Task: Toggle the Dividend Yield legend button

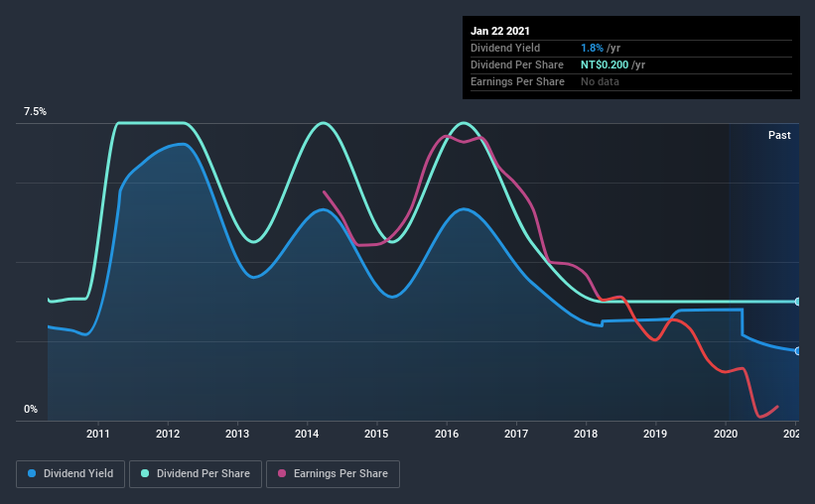Action: (70, 474)
